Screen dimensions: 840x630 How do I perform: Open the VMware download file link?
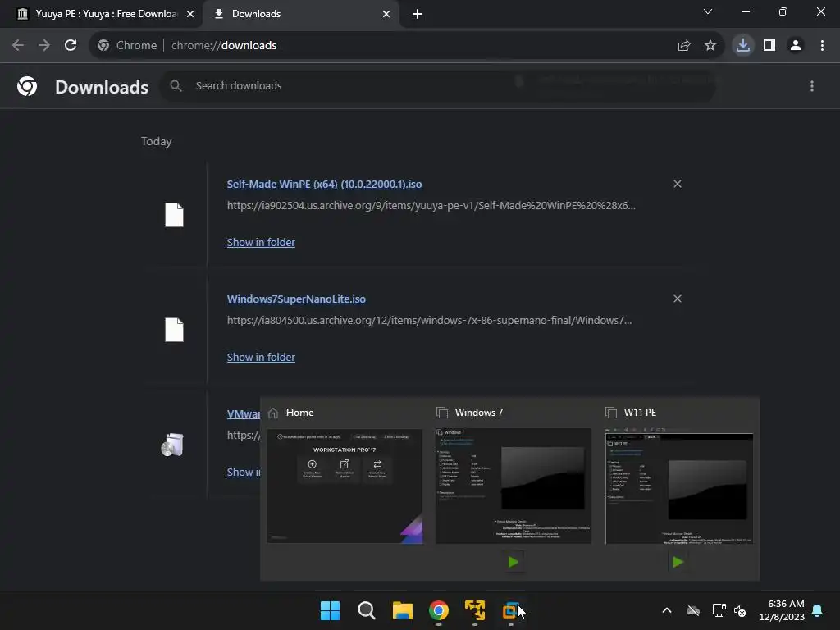(x=244, y=413)
